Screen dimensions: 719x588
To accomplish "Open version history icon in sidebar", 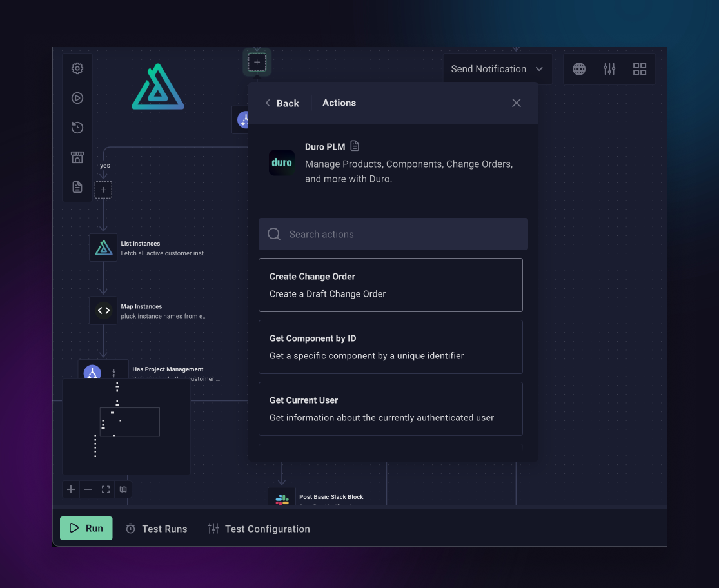I will (x=77, y=128).
